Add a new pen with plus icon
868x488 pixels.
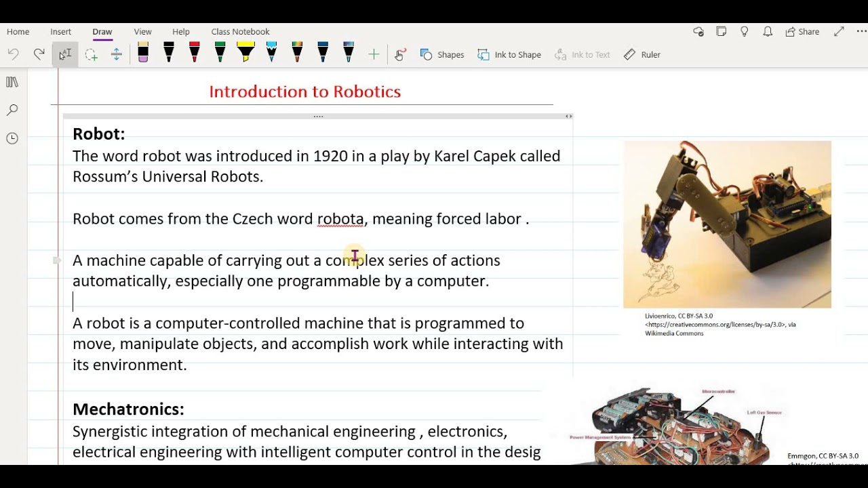point(374,54)
